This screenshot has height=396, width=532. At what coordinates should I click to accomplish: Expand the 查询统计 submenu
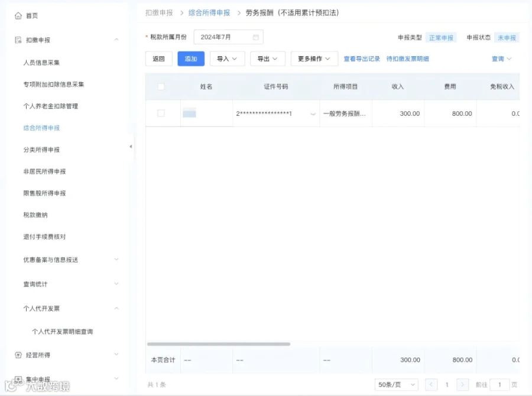point(116,284)
